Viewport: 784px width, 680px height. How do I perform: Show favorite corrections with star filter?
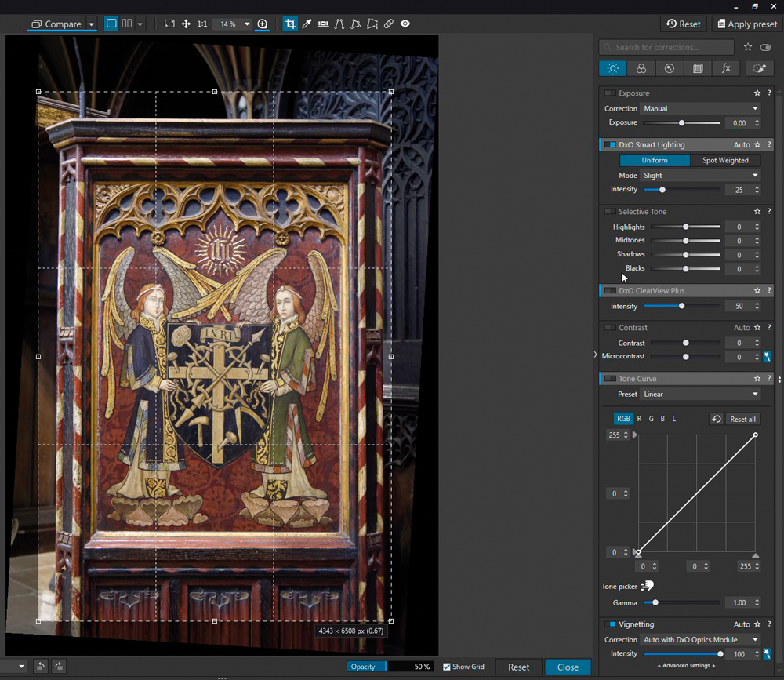[x=747, y=47]
